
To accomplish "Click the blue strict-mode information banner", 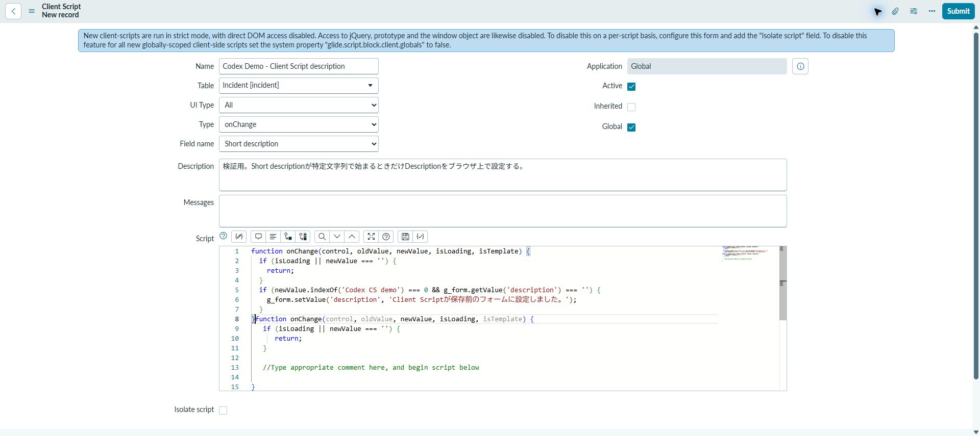I will coord(486,40).
